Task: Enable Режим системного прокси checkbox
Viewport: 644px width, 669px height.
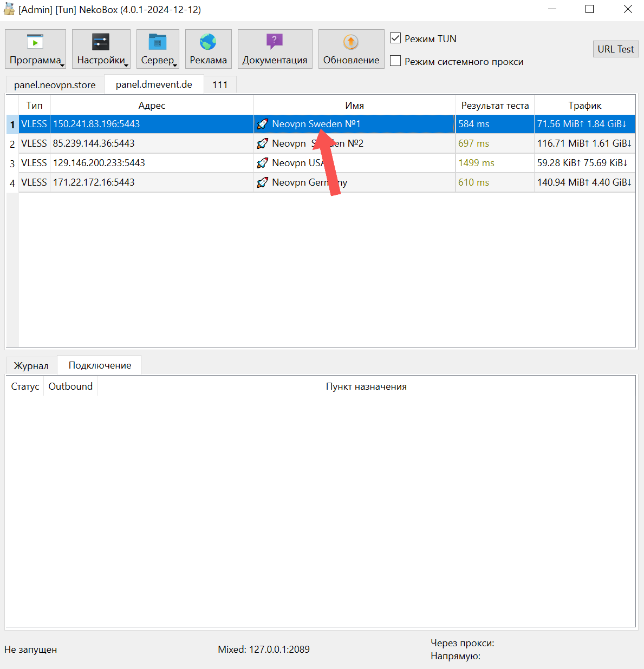Action: [395, 61]
